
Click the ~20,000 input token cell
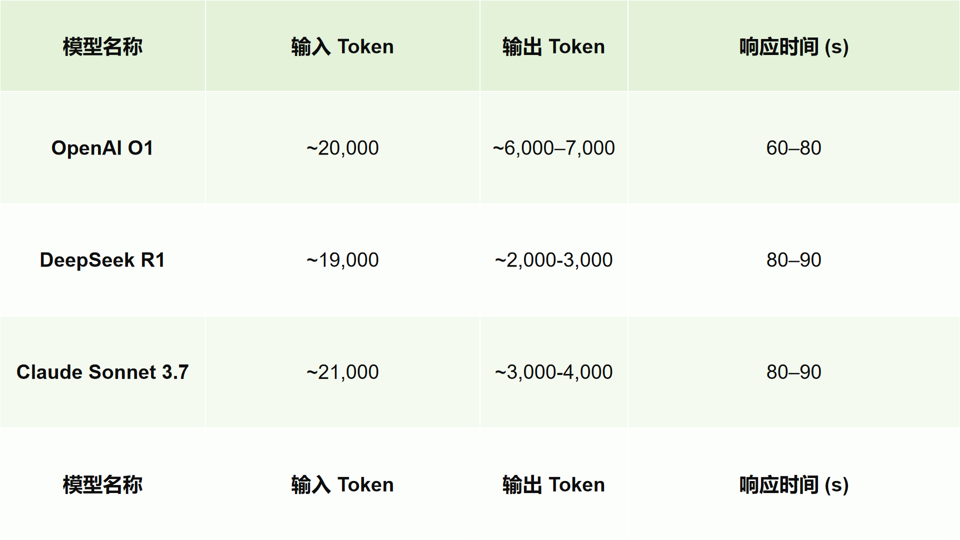[x=342, y=148]
